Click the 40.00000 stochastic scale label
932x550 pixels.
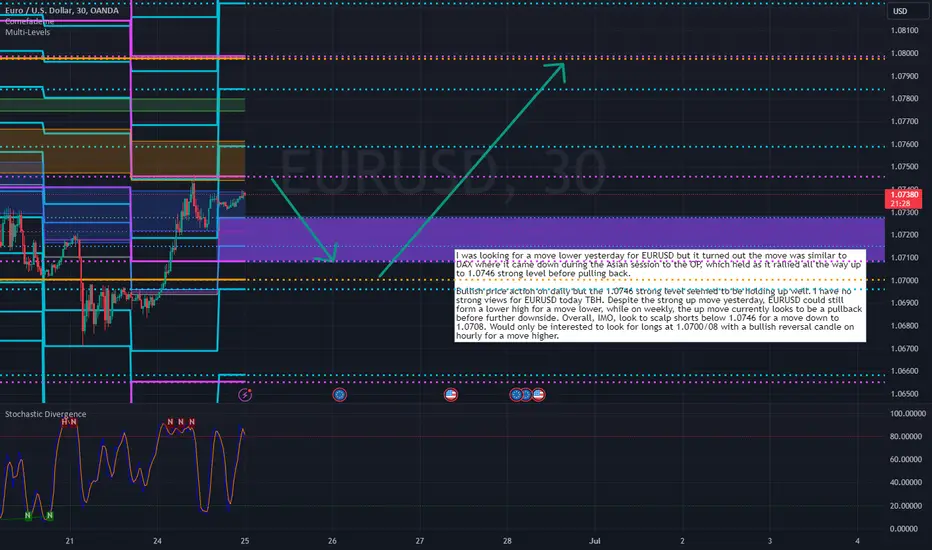coord(908,482)
